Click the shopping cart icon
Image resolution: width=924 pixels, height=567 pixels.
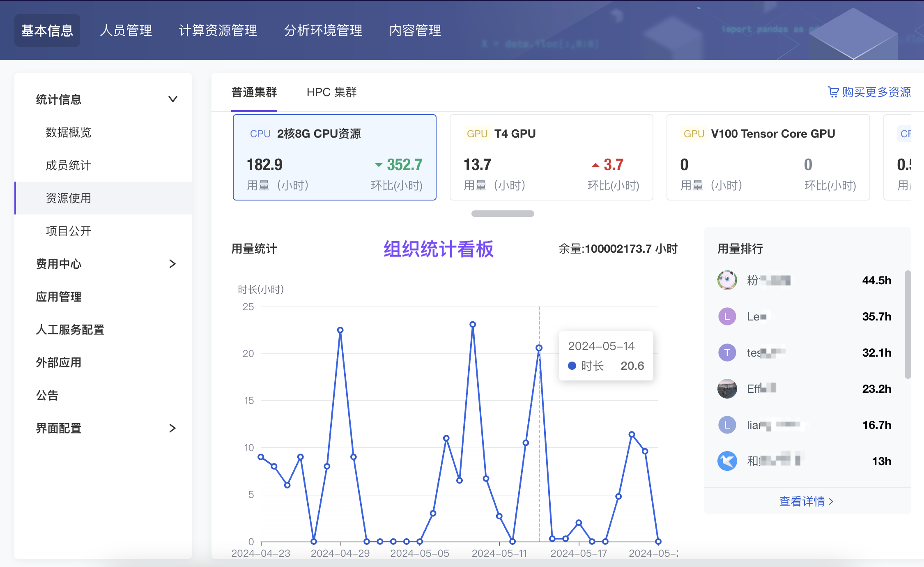point(833,92)
